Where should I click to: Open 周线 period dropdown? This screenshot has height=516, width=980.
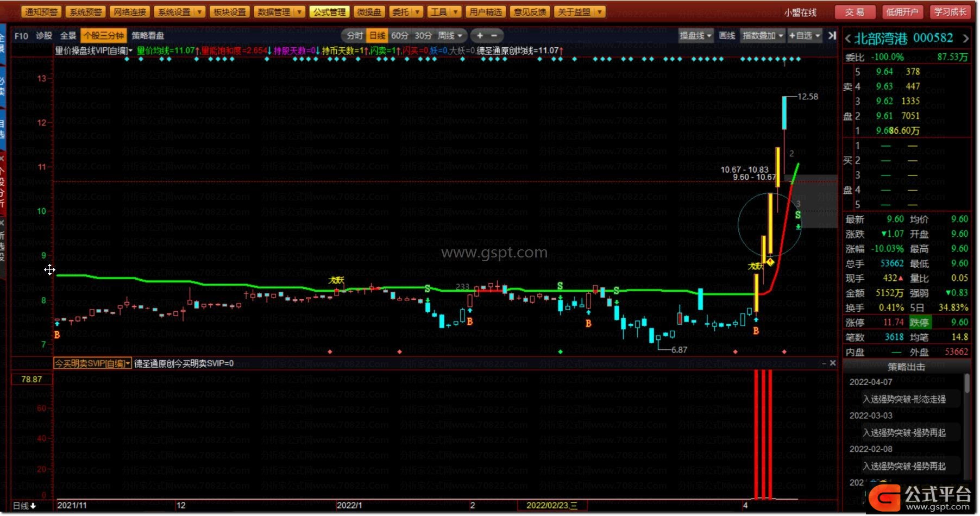coord(450,36)
